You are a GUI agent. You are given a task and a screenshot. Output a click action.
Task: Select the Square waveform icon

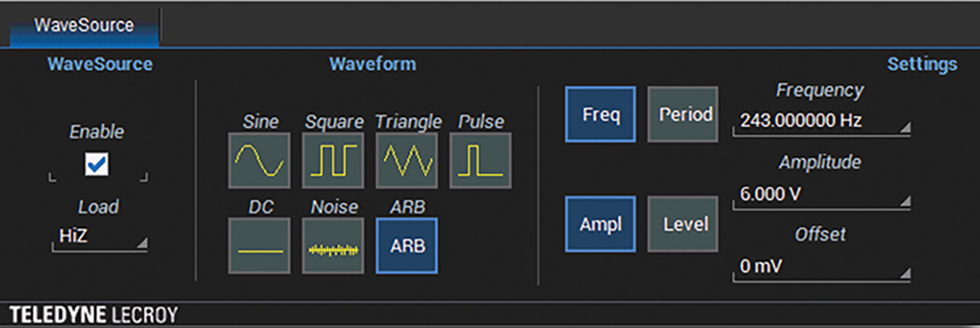(332, 160)
